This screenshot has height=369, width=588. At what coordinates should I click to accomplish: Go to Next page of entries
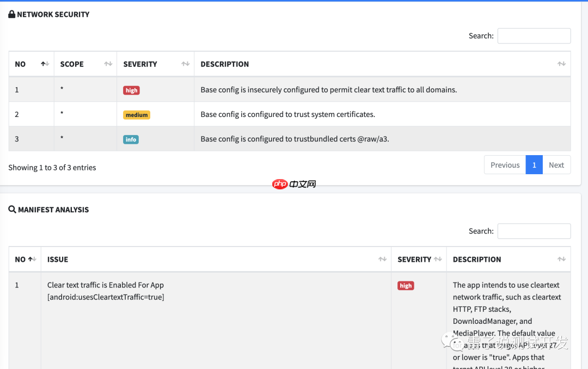pos(556,165)
